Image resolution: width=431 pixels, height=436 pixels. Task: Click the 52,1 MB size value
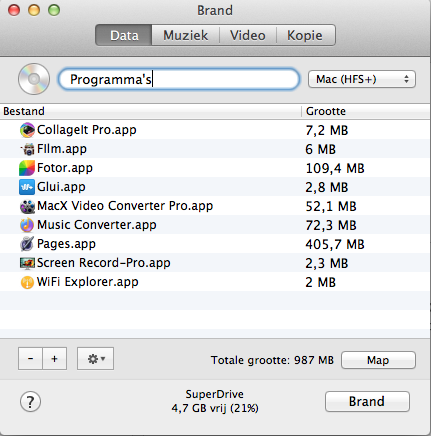(331, 206)
